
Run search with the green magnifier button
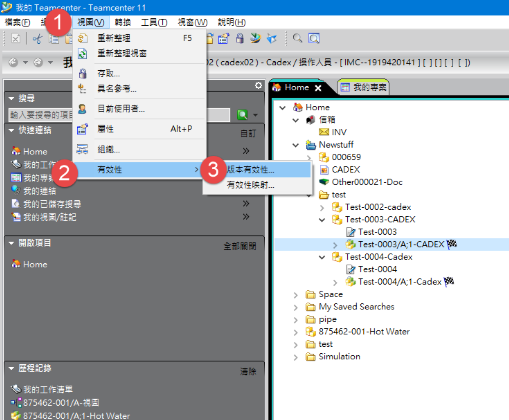click(243, 115)
